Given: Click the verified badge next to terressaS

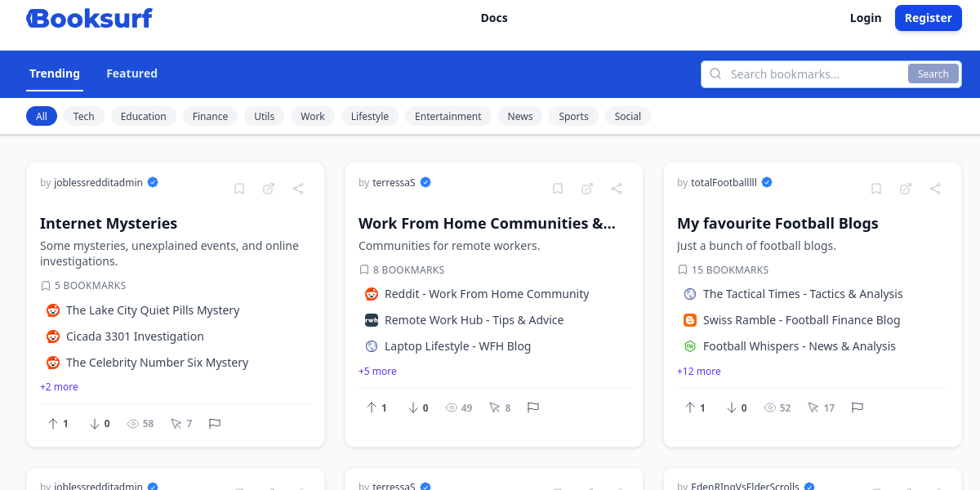Looking at the screenshot, I should (x=425, y=182).
